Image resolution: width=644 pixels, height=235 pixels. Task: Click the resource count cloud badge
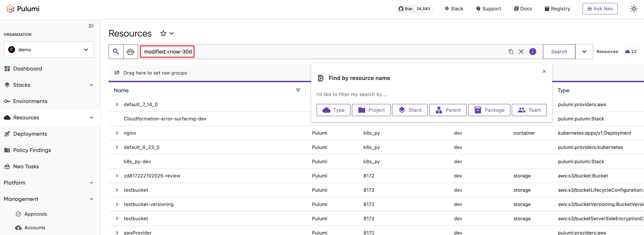[x=631, y=52]
